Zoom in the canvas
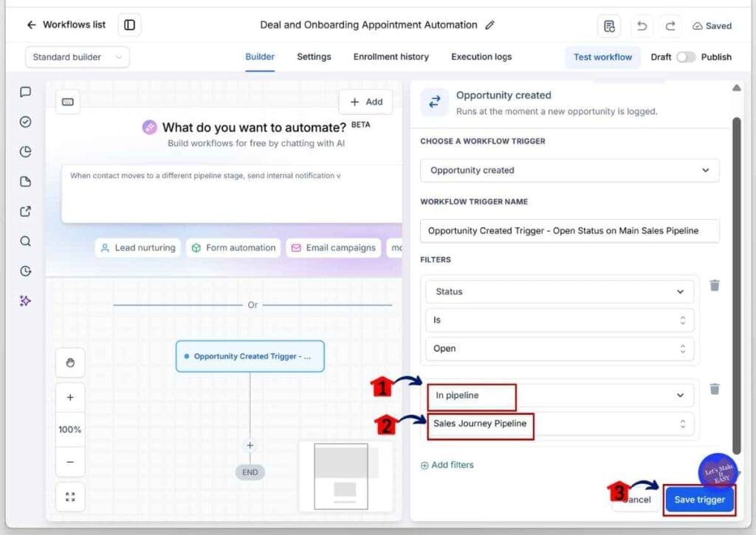Screen dimensions: 756x535 pyautogui.click(x=70, y=398)
